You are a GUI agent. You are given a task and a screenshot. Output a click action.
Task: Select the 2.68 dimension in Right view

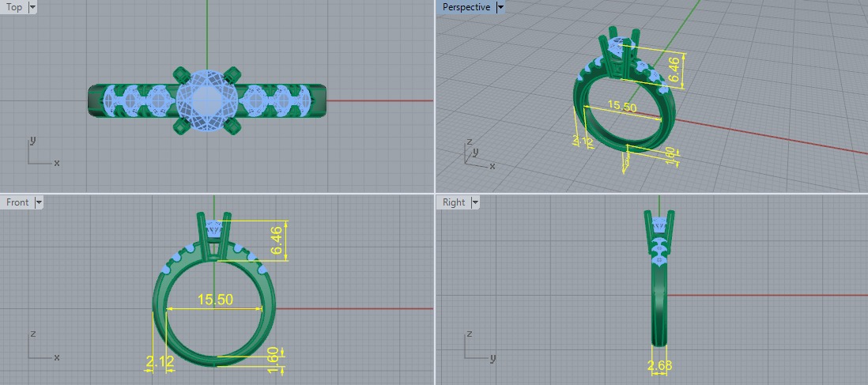659,365
